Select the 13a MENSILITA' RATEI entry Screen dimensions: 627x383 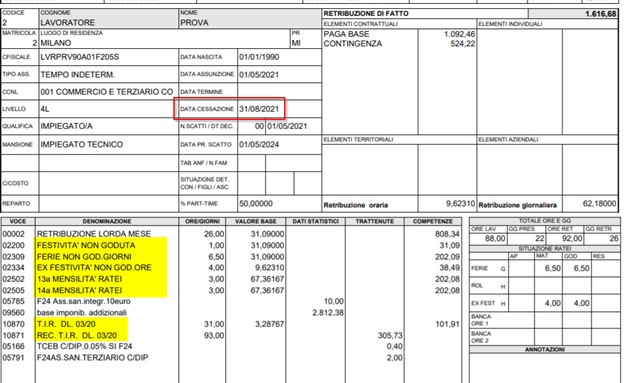click(x=79, y=279)
